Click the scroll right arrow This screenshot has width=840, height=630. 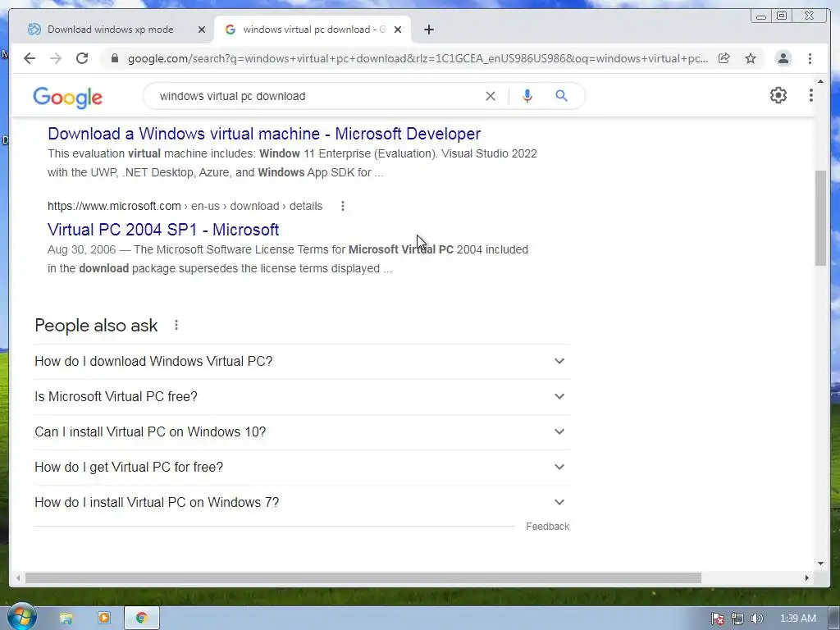pos(807,578)
